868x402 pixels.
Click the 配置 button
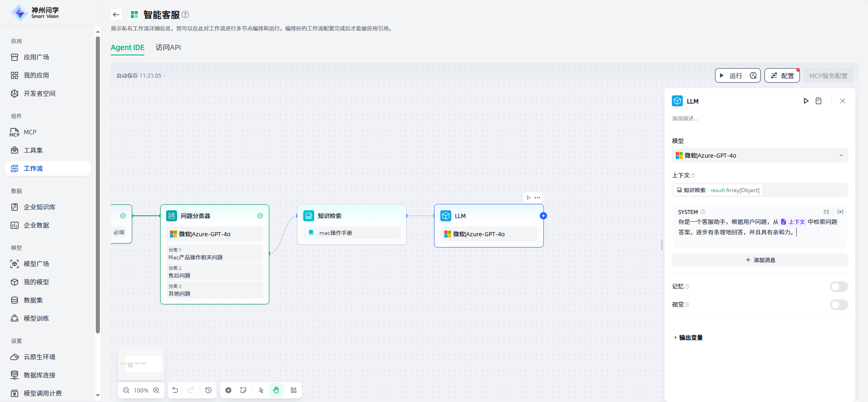(782, 75)
